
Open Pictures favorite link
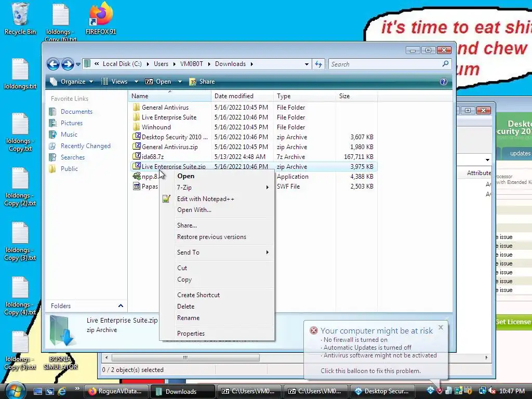[72, 123]
